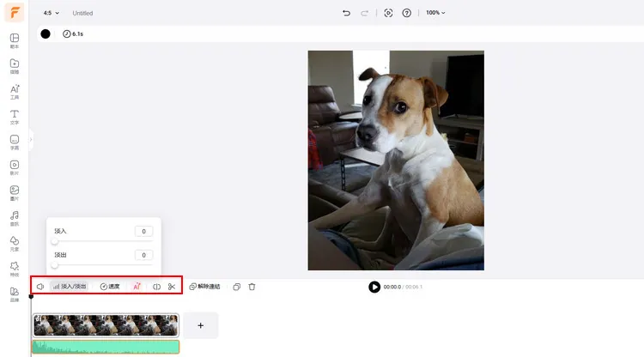This screenshot has height=357, width=644.
Task: Expand the 4:5 aspect ratio dropdown
Action: 49,13
